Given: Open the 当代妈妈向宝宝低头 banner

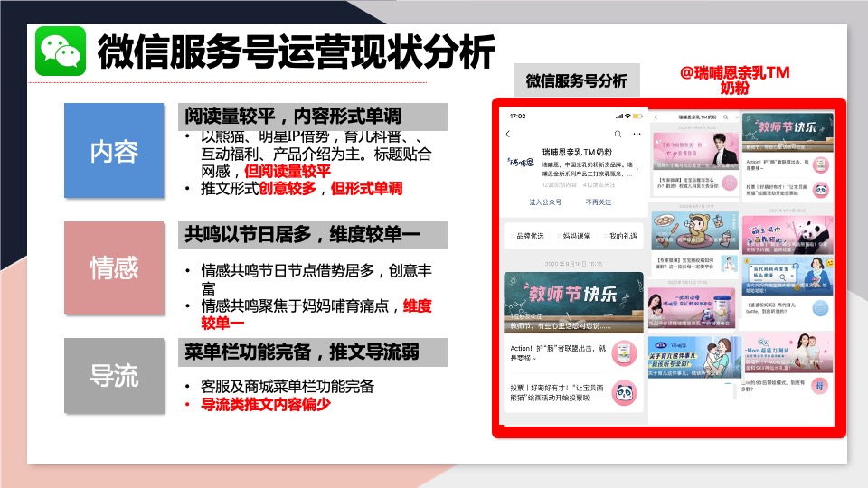Looking at the screenshot, I should pyautogui.click(x=788, y=277).
